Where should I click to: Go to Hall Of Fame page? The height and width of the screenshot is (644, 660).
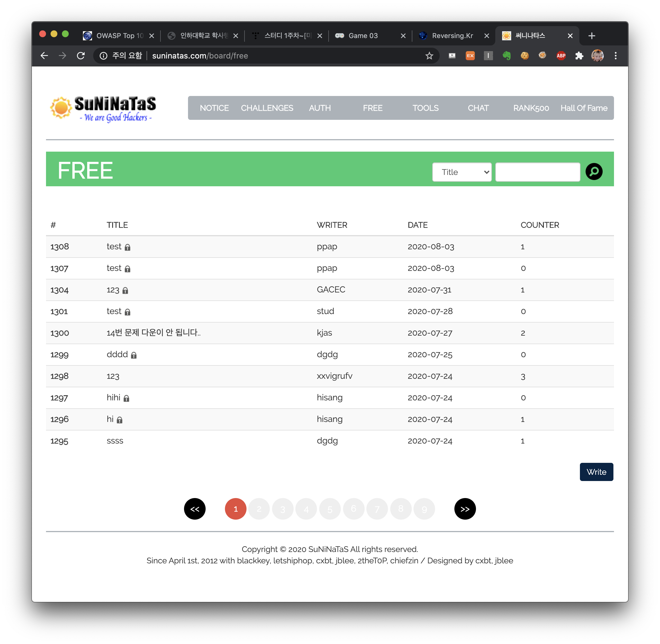(x=584, y=108)
